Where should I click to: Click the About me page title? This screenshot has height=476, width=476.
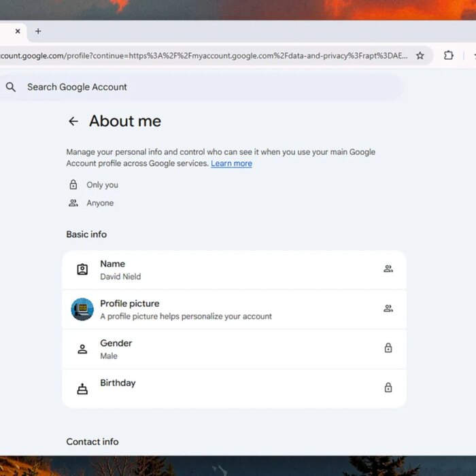pyautogui.click(x=125, y=121)
